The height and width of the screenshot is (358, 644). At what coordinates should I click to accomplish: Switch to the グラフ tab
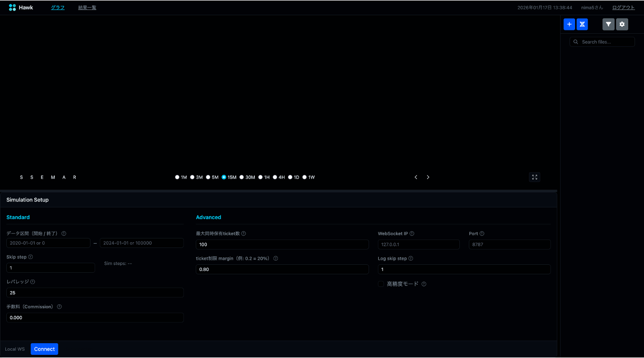pyautogui.click(x=58, y=7)
